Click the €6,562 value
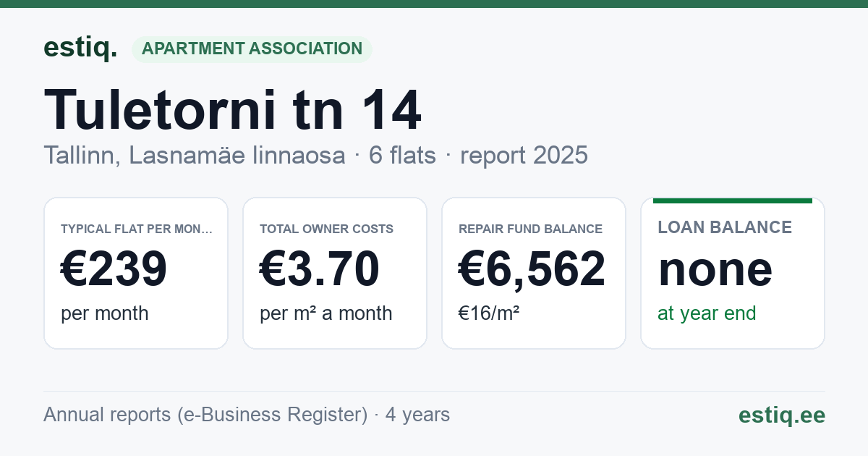The height and width of the screenshot is (456, 868). click(532, 269)
